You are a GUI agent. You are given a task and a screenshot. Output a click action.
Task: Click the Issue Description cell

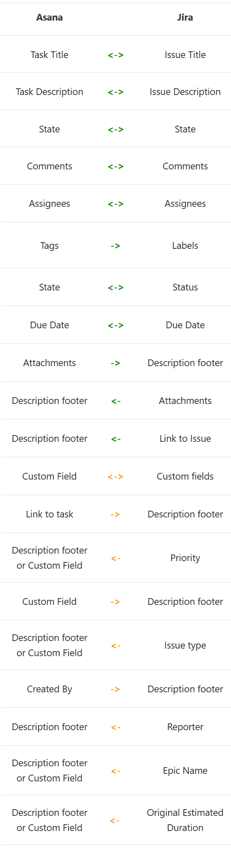pyautogui.click(x=185, y=92)
